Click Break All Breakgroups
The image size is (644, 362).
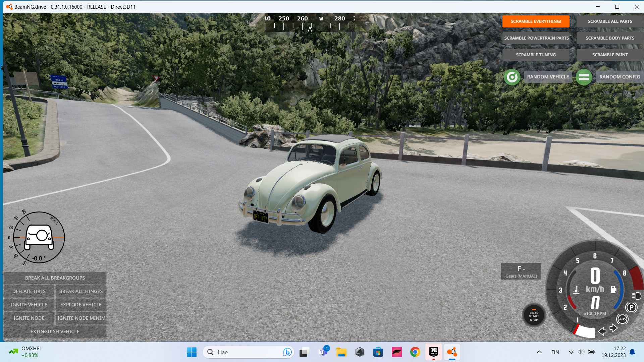click(55, 278)
